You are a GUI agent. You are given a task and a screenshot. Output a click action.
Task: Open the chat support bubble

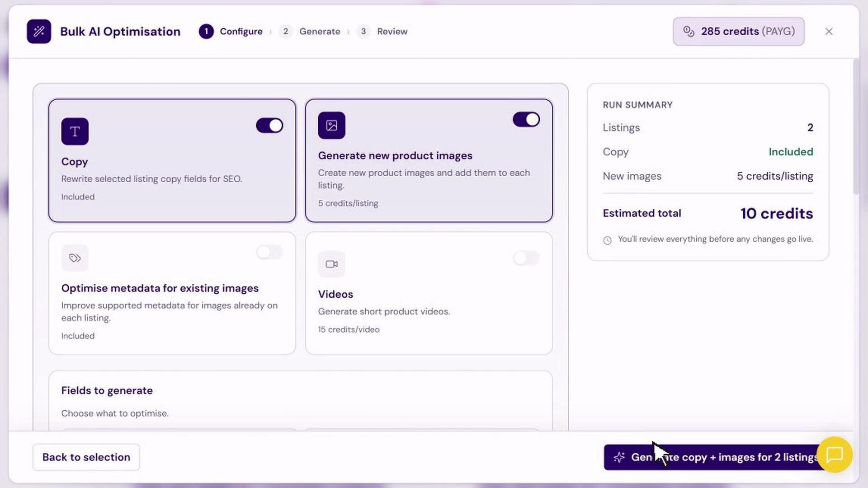click(x=835, y=455)
